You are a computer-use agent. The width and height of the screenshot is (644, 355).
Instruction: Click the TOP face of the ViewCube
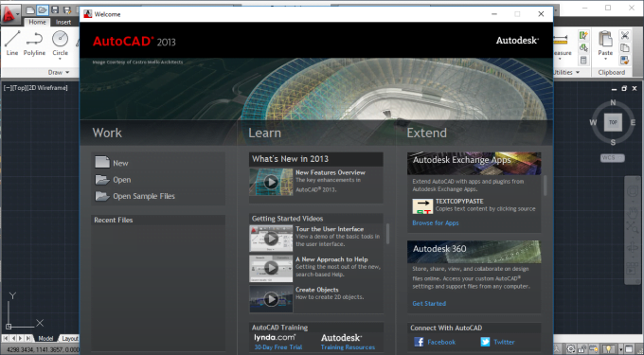tap(613, 122)
